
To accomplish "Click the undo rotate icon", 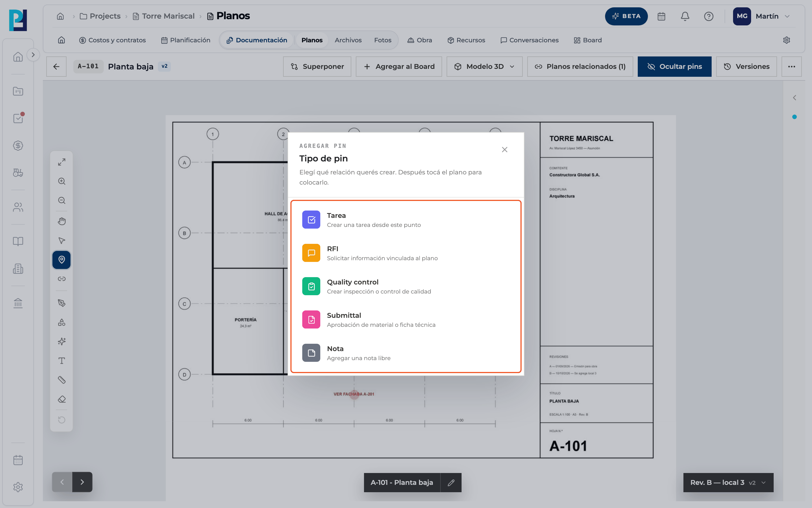I will [61, 420].
